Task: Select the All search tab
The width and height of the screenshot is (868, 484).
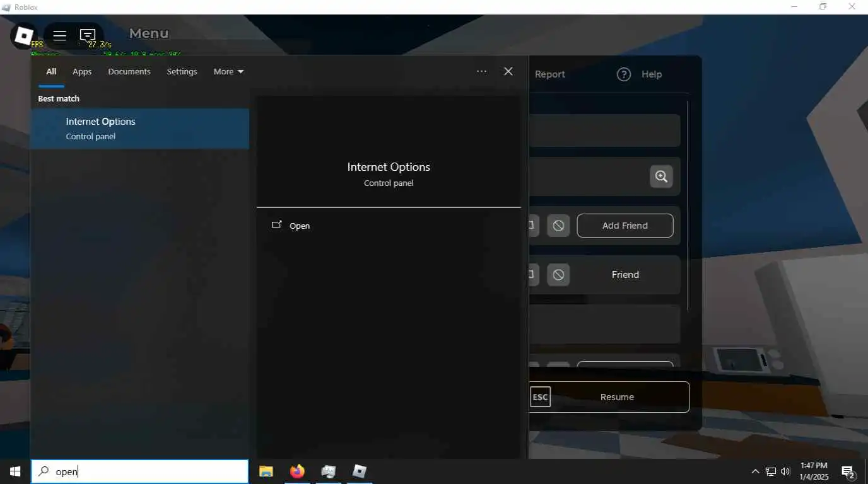Action: pos(51,72)
